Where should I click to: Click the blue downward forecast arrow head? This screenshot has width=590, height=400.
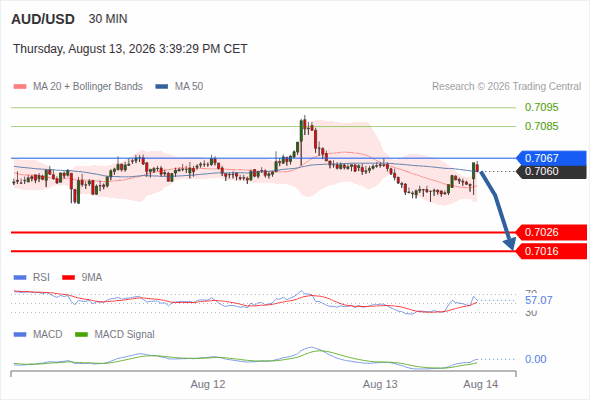pos(510,244)
